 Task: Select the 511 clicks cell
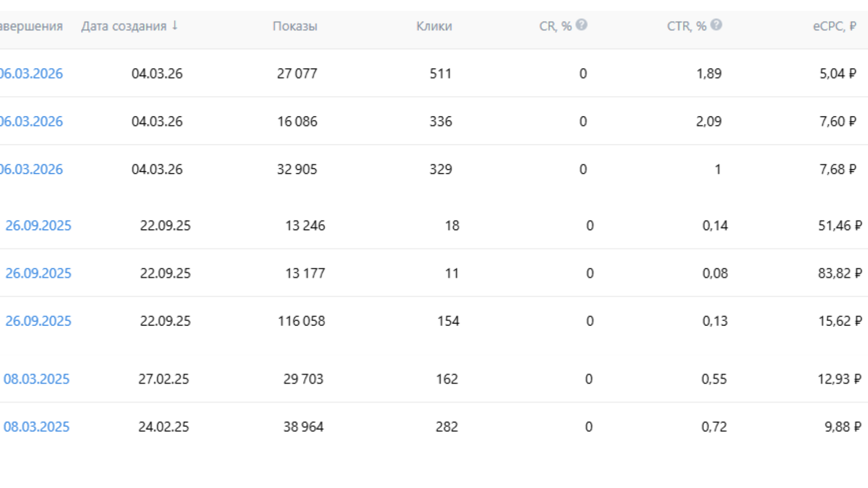pos(440,74)
